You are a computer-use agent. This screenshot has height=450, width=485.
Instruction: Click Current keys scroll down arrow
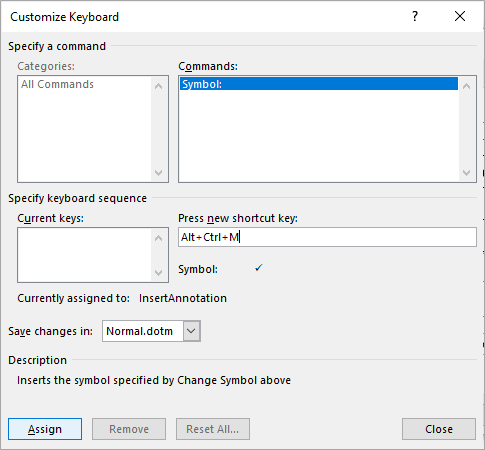coord(159,273)
